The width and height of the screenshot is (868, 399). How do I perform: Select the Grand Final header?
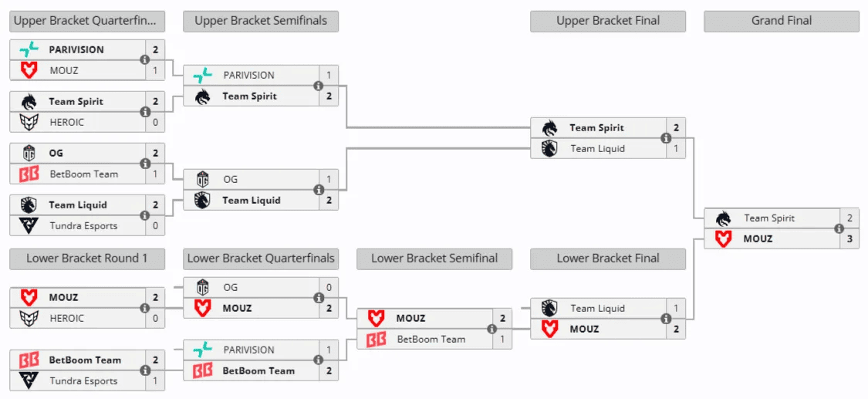pyautogui.click(x=781, y=21)
